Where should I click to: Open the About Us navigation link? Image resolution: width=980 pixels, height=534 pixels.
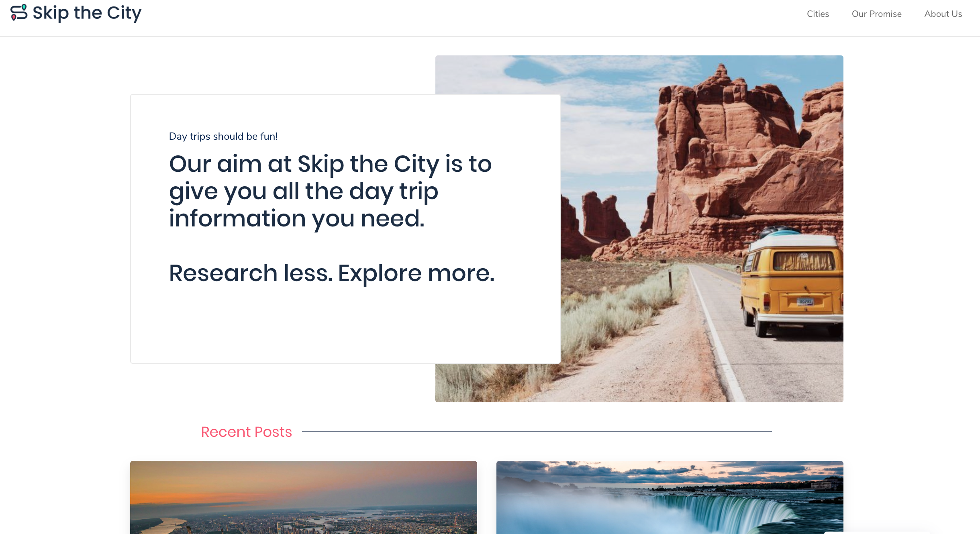coord(943,14)
